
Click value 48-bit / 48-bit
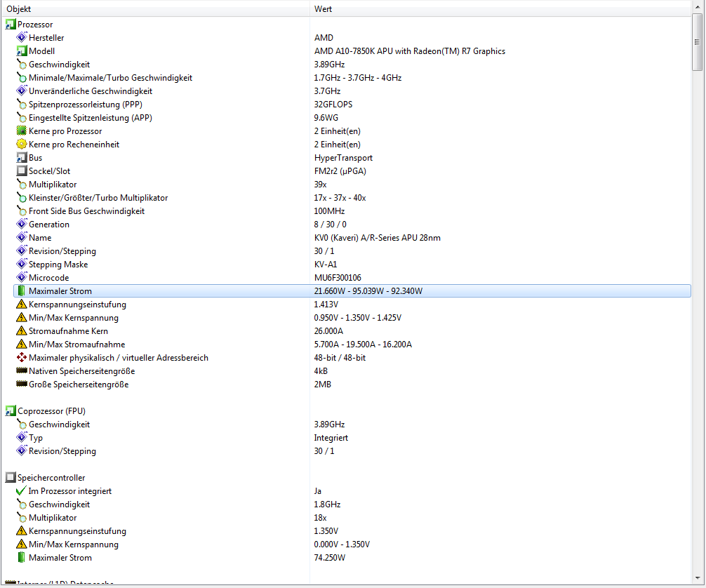[340, 357]
